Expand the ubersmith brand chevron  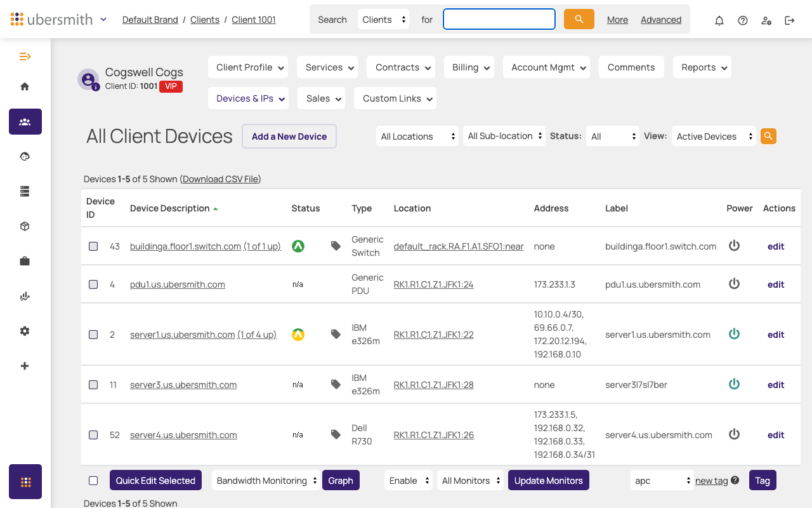pyautogui.click(x=103, y=20)
